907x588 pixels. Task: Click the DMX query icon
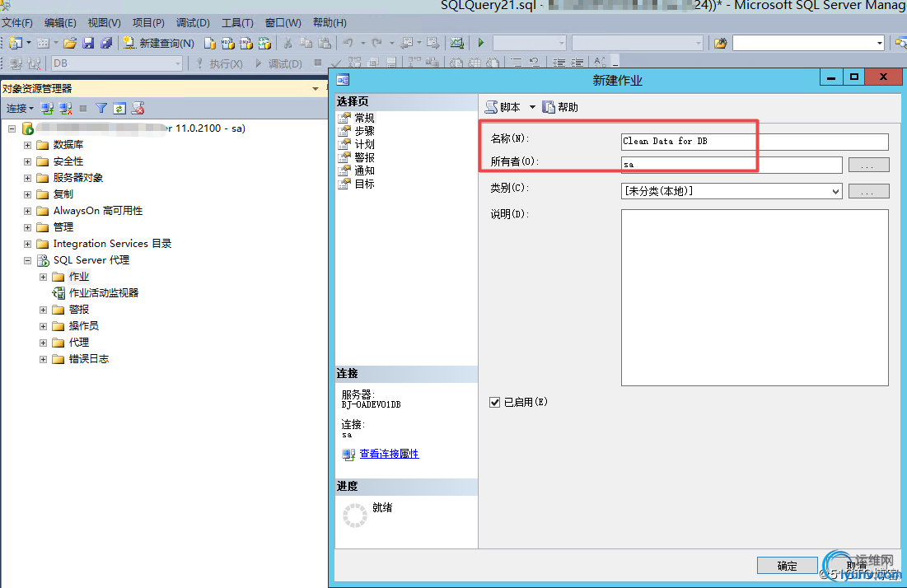(246, 44)
